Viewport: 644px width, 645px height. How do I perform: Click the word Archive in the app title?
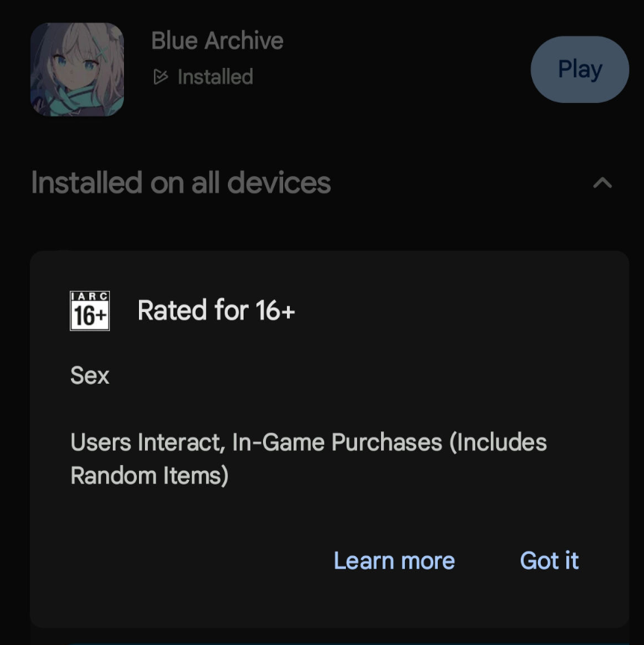coord(244,41)
